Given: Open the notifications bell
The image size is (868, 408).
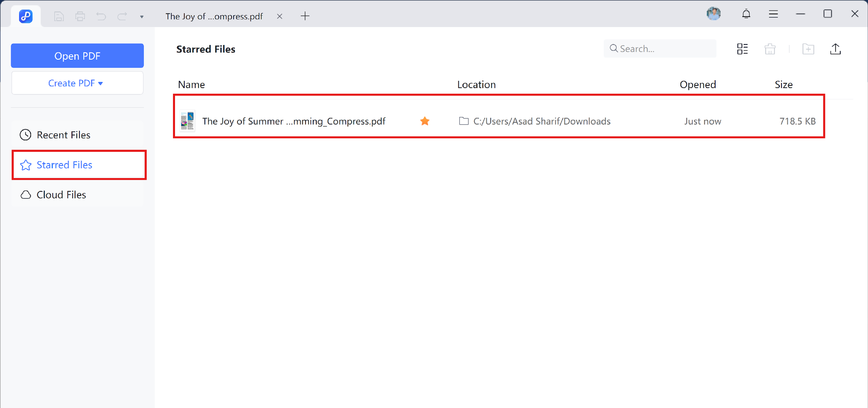Looking at the screenshot, I should (746, 14).
